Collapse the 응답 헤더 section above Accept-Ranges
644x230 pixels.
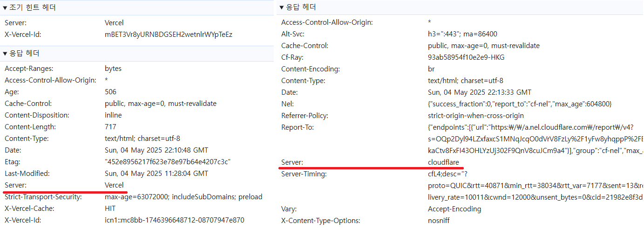tap(5, 53)
